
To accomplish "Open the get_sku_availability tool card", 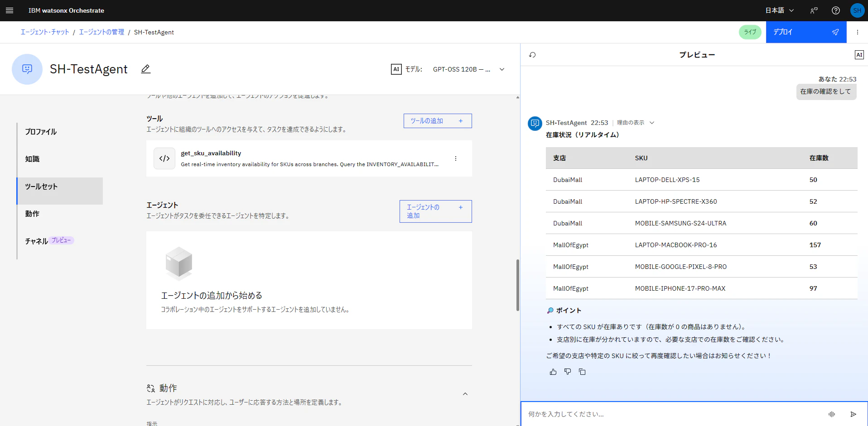I will (x=309, y=158).
